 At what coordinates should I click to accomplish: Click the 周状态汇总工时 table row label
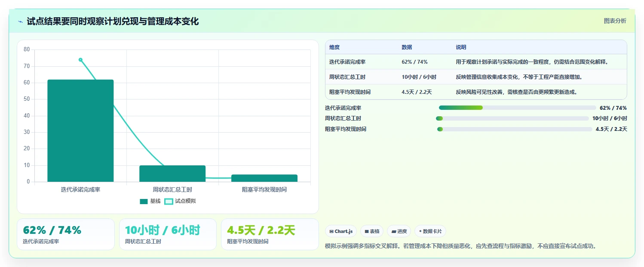[x=347, y=77]
